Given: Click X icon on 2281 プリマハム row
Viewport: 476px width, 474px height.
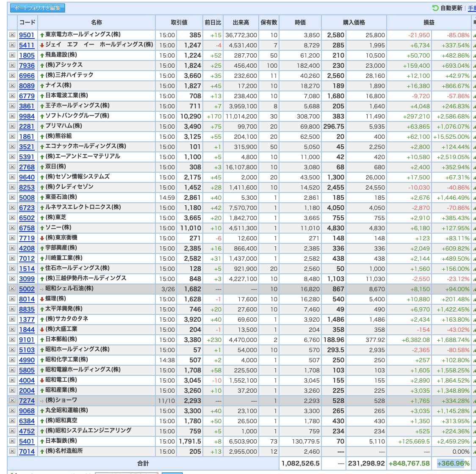Looking at the screenshot, I should pos(12,126).
